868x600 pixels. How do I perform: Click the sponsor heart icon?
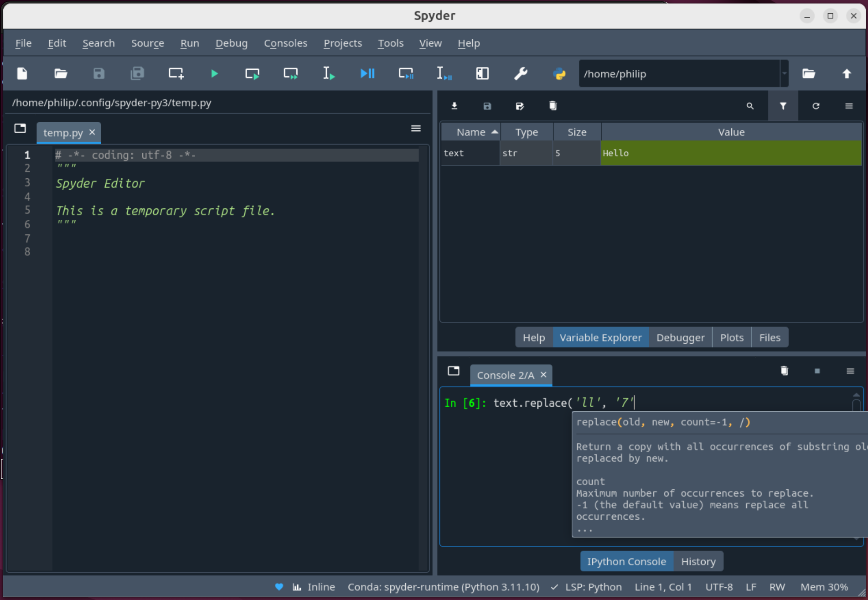(x=279, y=587)
